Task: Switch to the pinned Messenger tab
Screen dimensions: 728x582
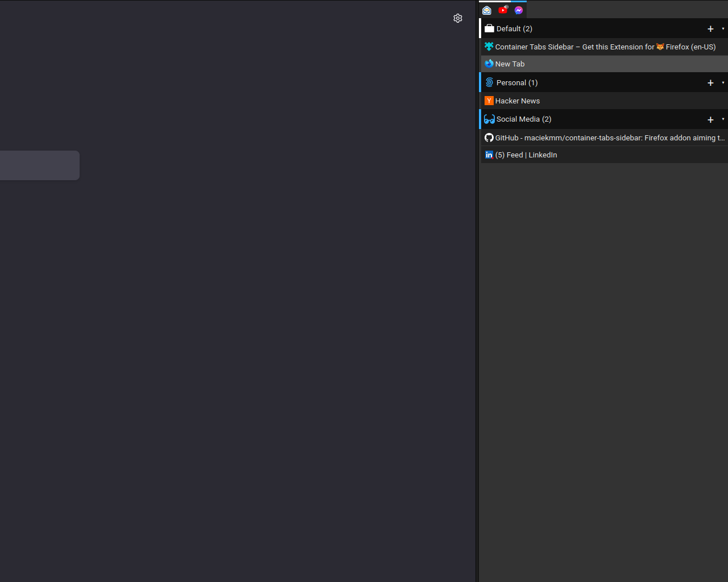Action: pyautogui.click(x=519, y=10)
